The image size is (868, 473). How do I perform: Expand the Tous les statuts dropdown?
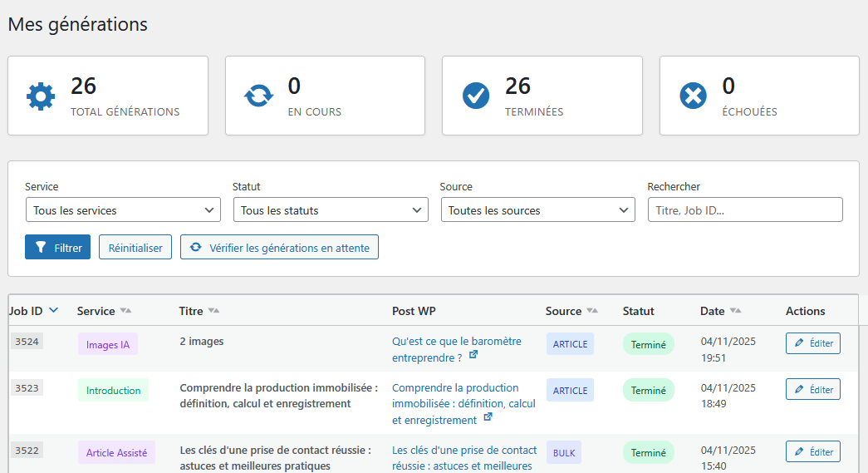(331, 210)
